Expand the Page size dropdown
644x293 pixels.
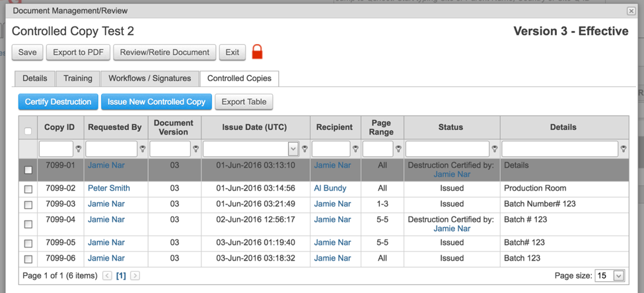tap(618, 276)
